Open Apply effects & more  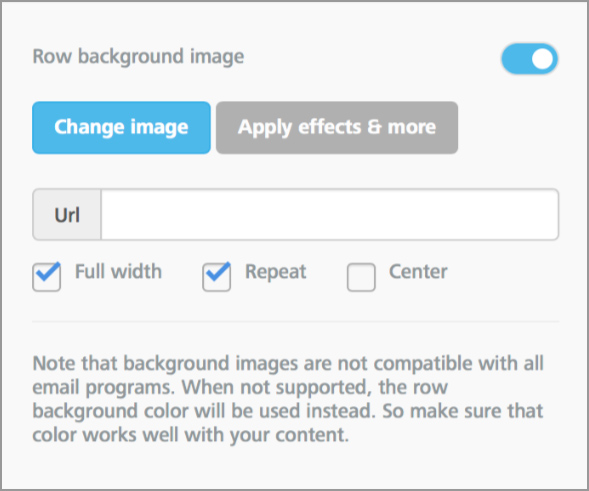pyautogui.click(x=337, y=128)
